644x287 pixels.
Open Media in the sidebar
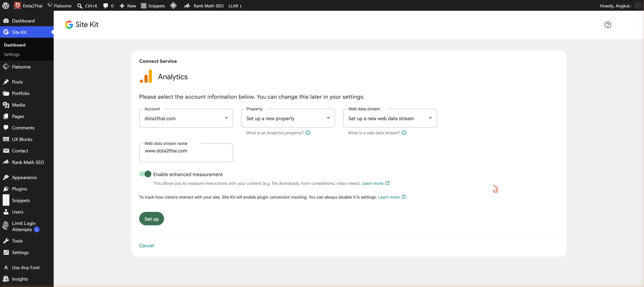point(27,105)
